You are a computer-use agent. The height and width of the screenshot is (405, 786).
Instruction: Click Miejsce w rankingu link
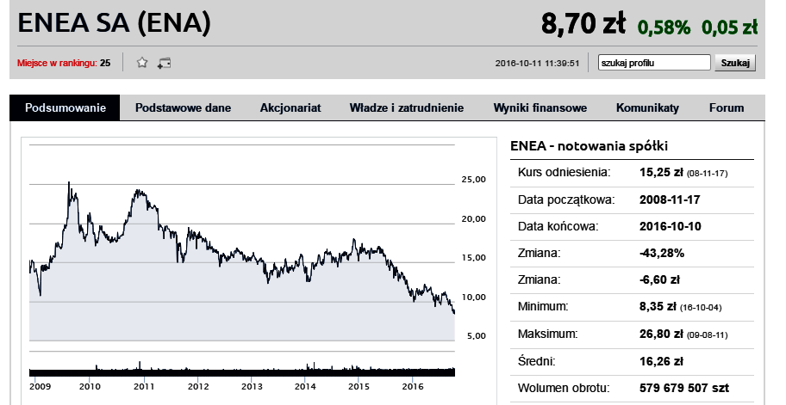pyautogui.click(x=57, y=63)
